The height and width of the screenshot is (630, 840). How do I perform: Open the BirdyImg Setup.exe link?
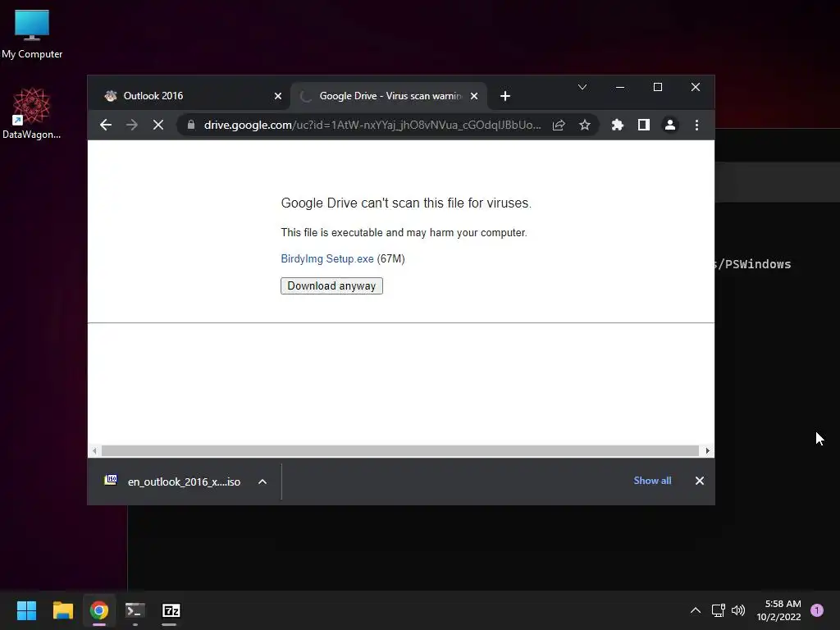pos(327,258)
